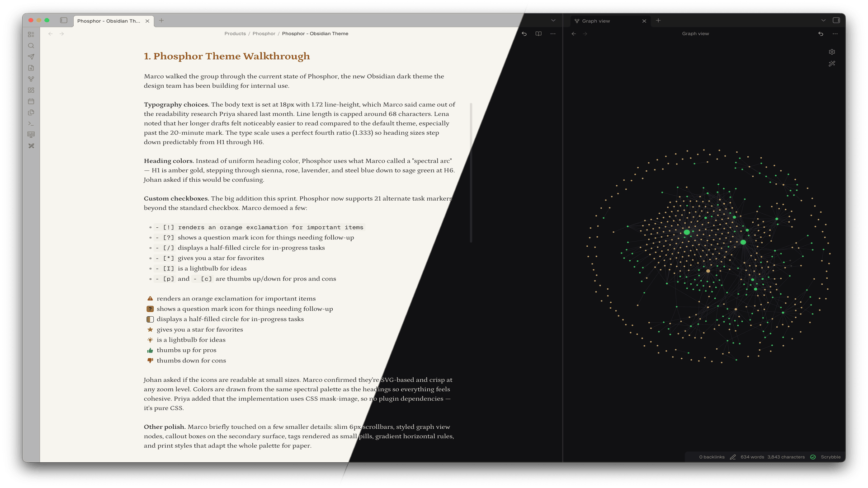Screen dimensions: 868x488
Task: Click the exclamation important items checkbox
Action: click(x=150, y=298)
